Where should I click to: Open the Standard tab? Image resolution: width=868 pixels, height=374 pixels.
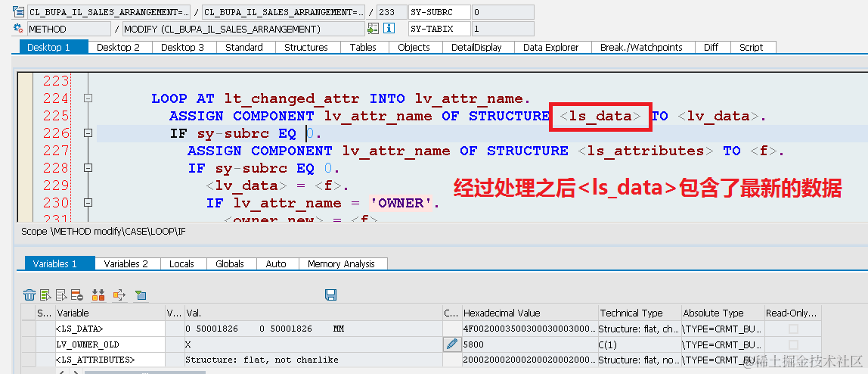click(x=244, y=47)
